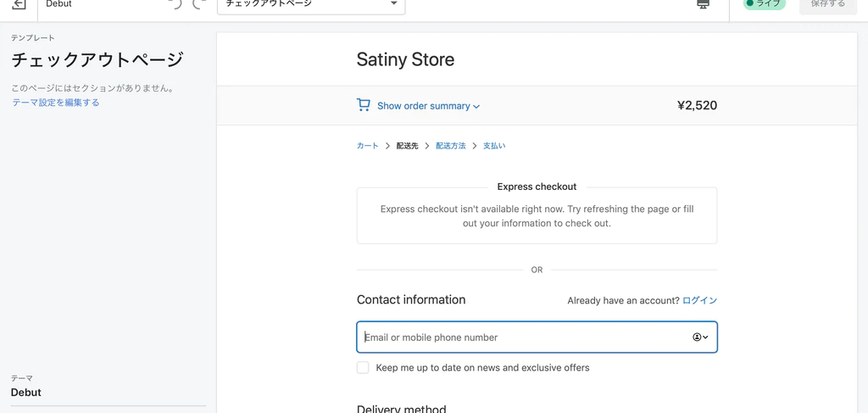Open the チェックアウトページ template dropdown
The width and height of the screenshot is (868, 413).
(x=311, y=5)
